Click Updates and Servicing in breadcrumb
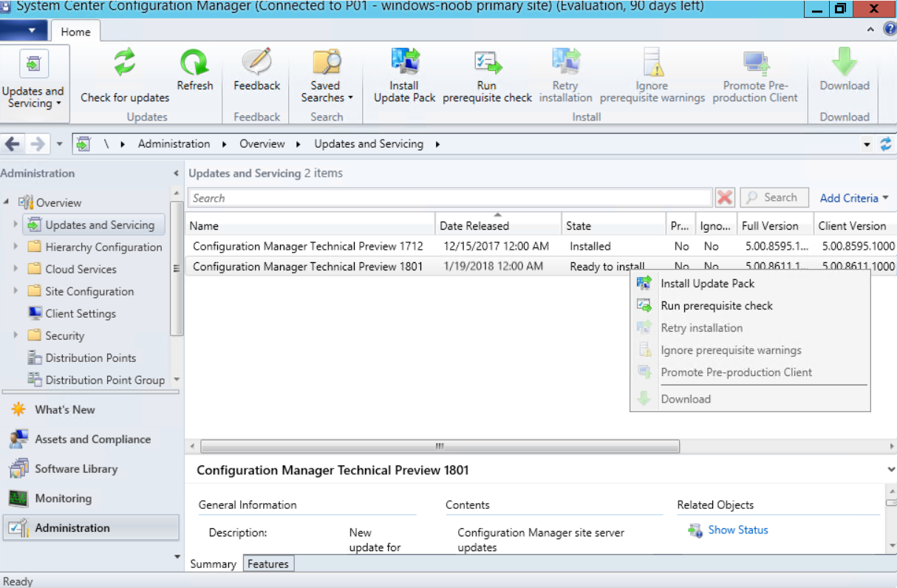This screenshot has height=588, width=897. tap(369, 144)
